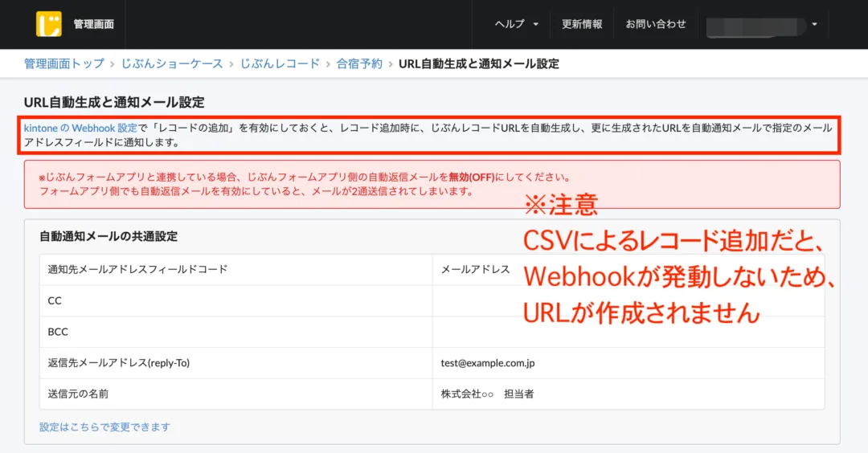Screen dimensions: 868x453
Task: Click the arrow beside the account name
Action: pos(814,24)
